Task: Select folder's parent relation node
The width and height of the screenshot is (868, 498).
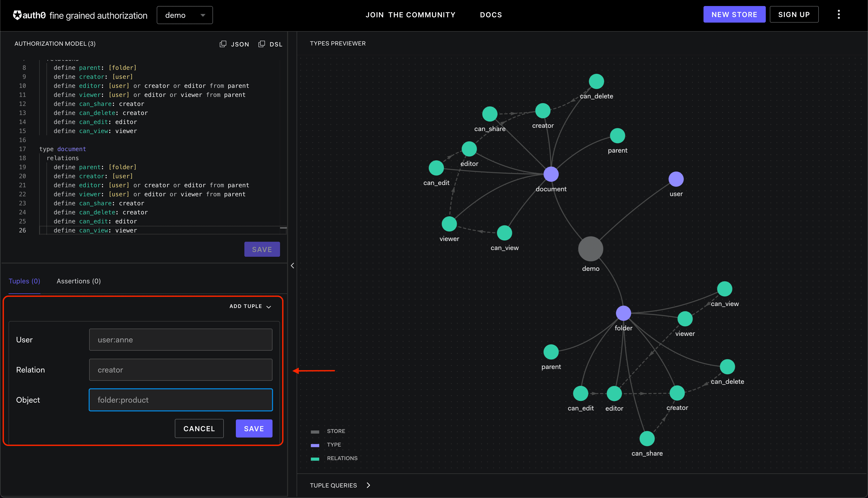Action: 551,352
